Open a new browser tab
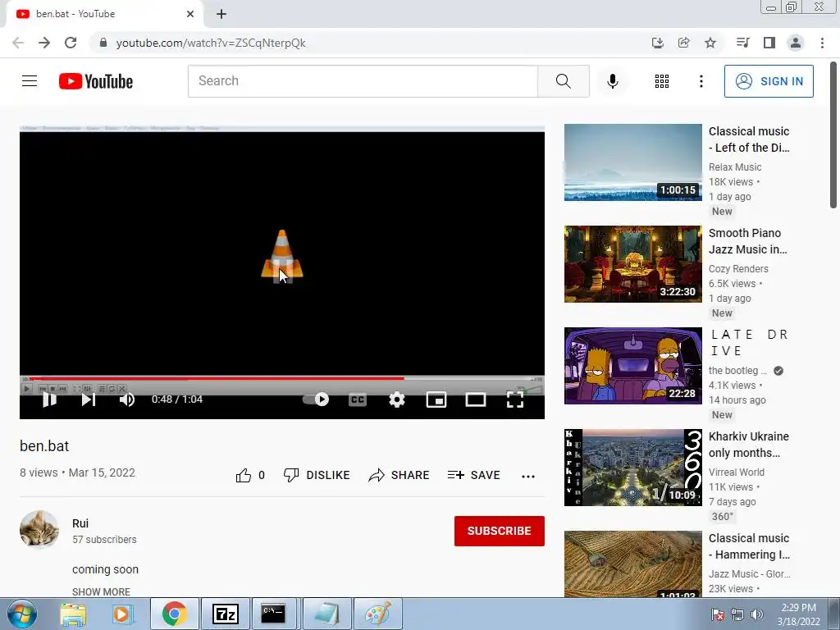Image resolution: width=840 pixels, height=630 pixels. [221, 14]
